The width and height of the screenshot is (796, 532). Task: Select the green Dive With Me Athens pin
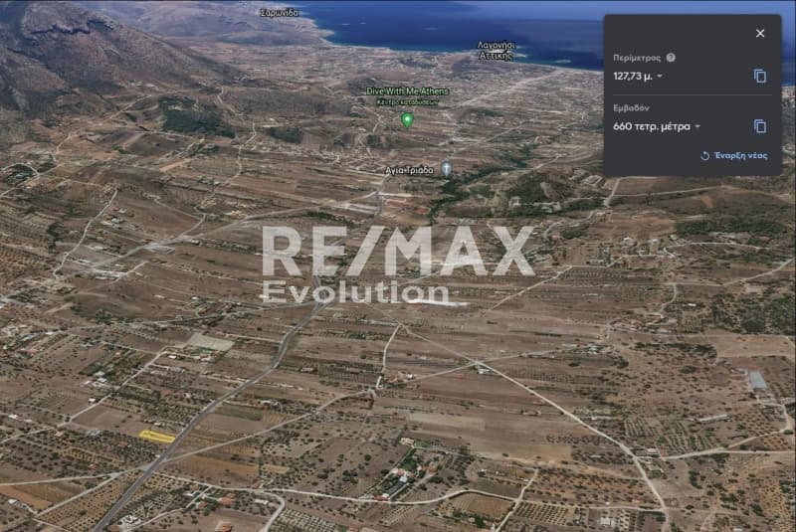pos(407,120)
